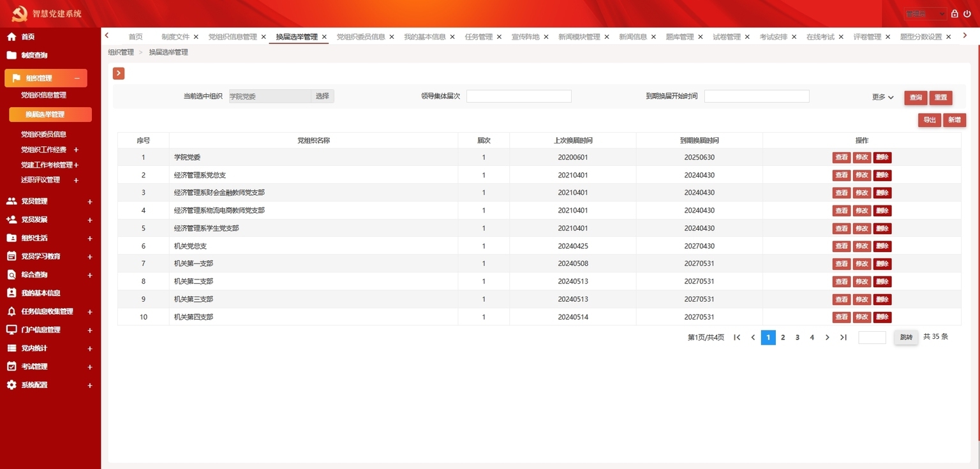Switch to the 新闻模块管理 tab
980x469 pixels.
579,37
